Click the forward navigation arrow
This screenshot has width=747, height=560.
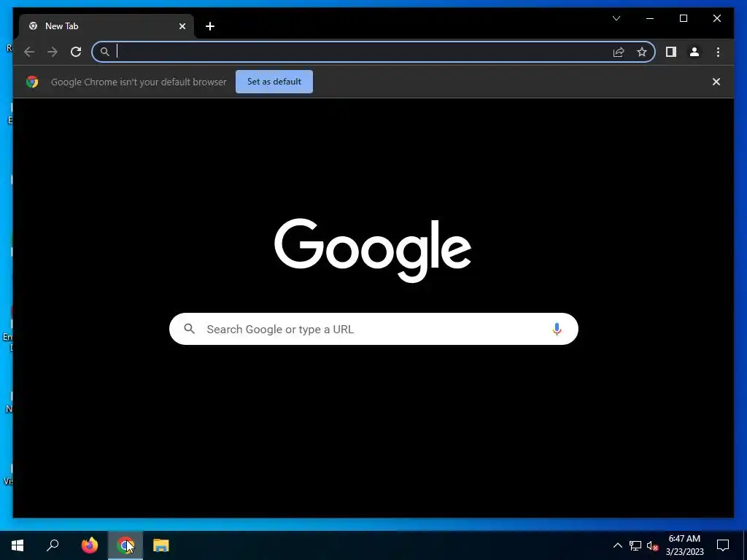click(x=53, y=52)
